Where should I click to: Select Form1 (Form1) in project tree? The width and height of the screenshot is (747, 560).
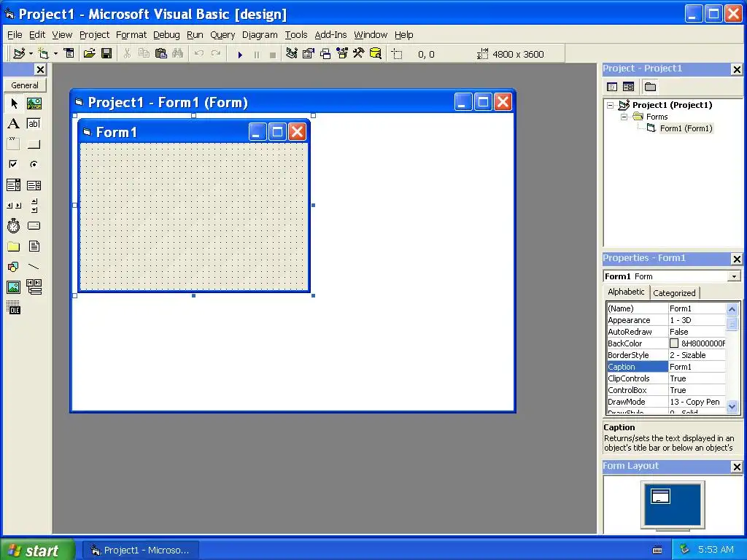coord(686,128)
